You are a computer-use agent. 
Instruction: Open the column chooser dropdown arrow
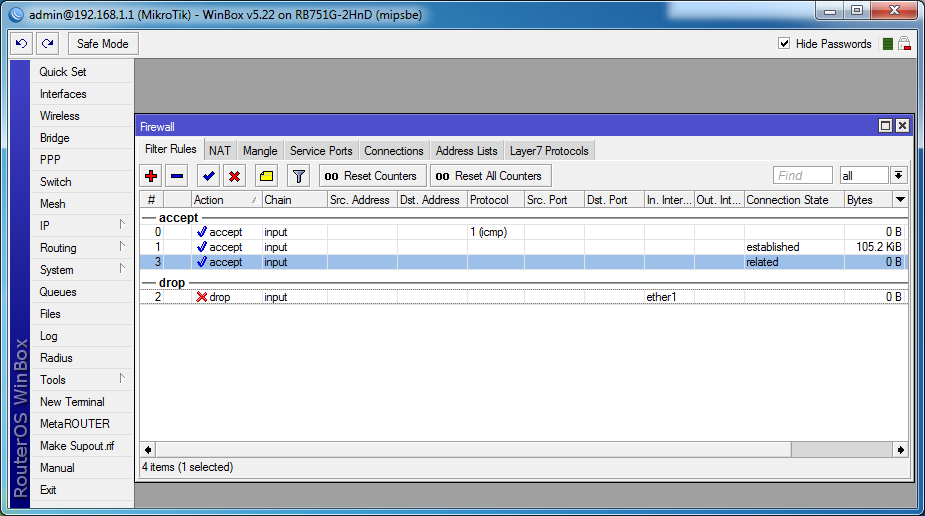pyautogui.click(x=900, y=199)
